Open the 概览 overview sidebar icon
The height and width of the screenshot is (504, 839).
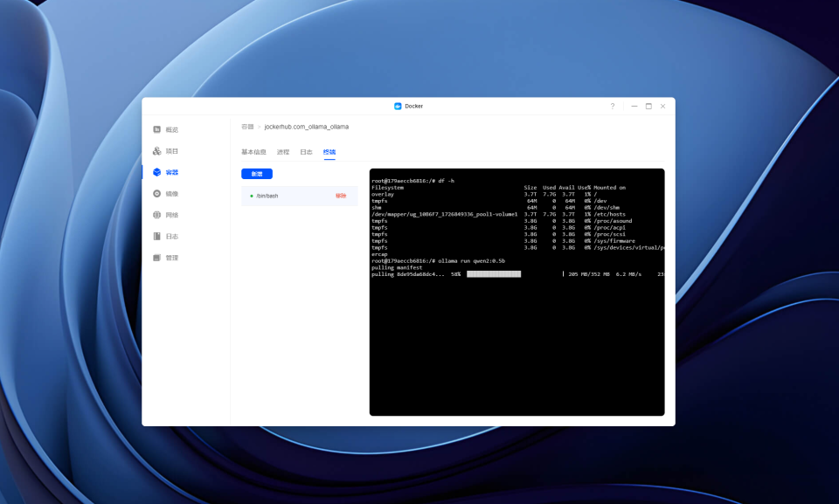click(156, 129)
